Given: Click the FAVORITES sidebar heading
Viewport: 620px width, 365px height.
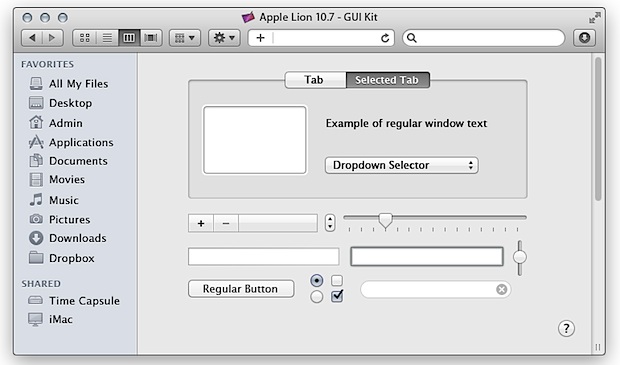Looking at the screenshot, I should (x=47, y=64).
